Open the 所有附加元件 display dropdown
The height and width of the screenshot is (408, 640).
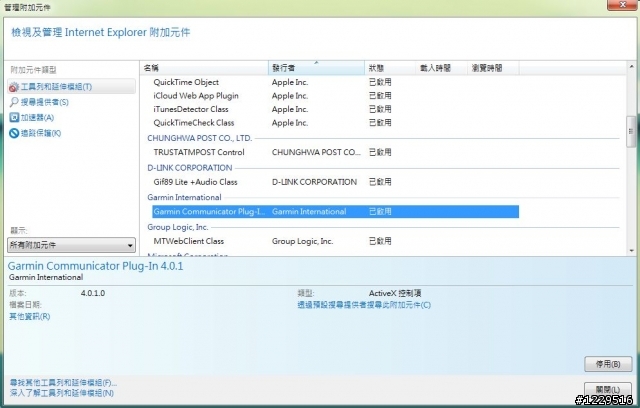pyautogui.click(x=71, y=245)
